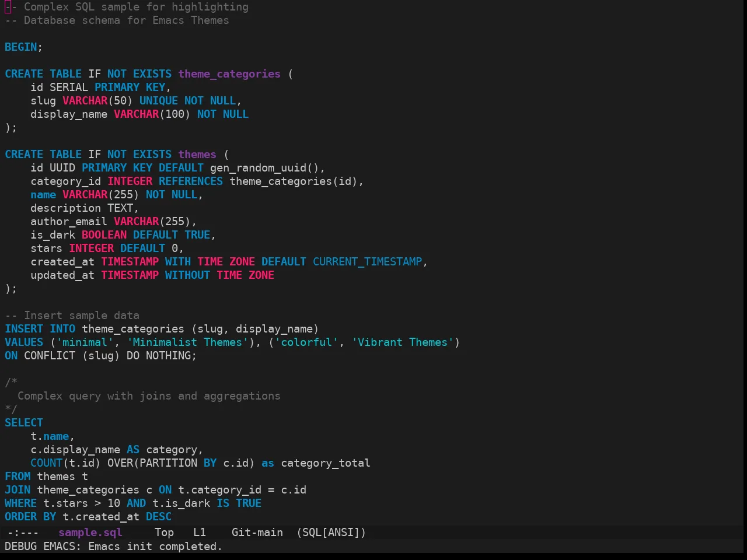747x560 pixels.
Task: Click the -:--- buffer status flags in mode line
Action: (23, 533)
